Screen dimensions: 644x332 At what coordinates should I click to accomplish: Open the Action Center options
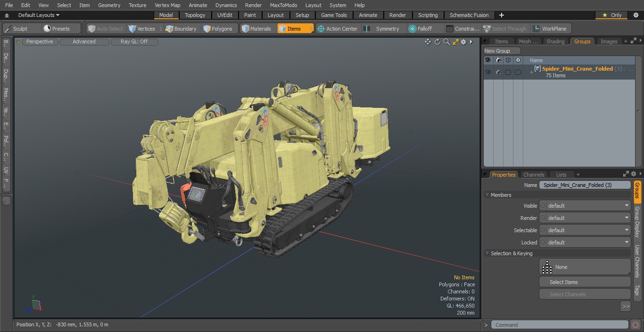point(338,29)
